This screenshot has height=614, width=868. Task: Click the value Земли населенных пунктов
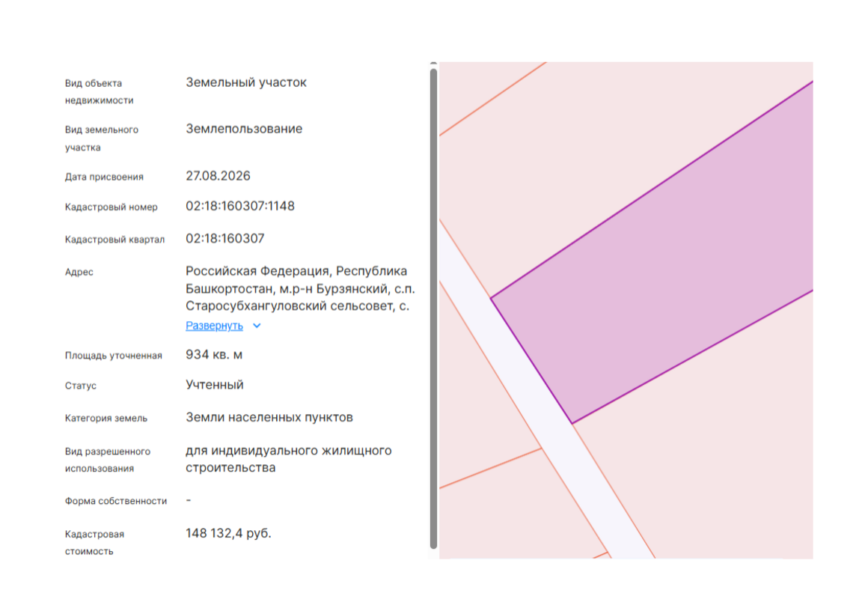tap(269, 417)
